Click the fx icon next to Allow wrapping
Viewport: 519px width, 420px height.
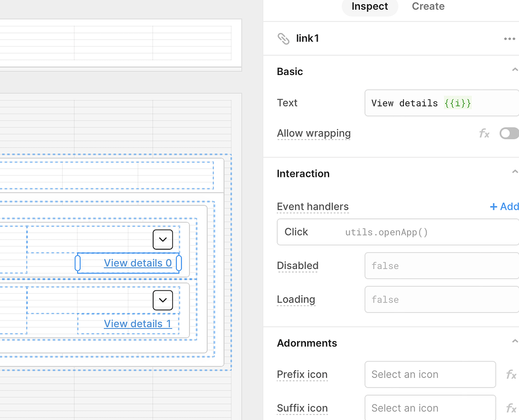[x=484, y=133]
